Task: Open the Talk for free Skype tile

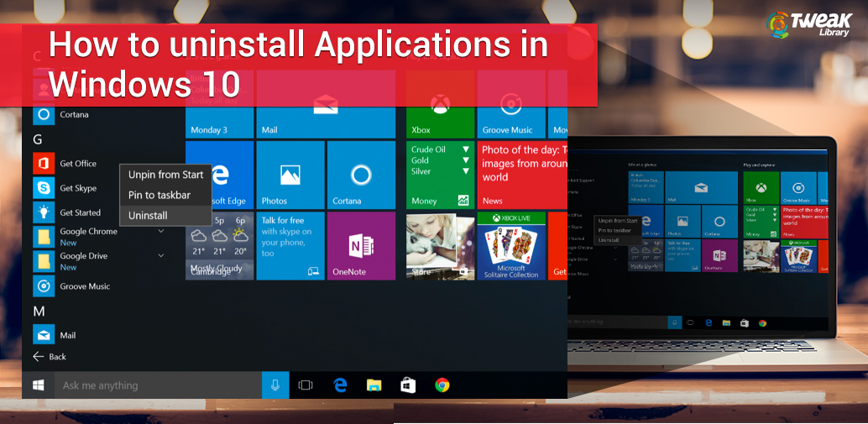Action: (x=290, y=246)
